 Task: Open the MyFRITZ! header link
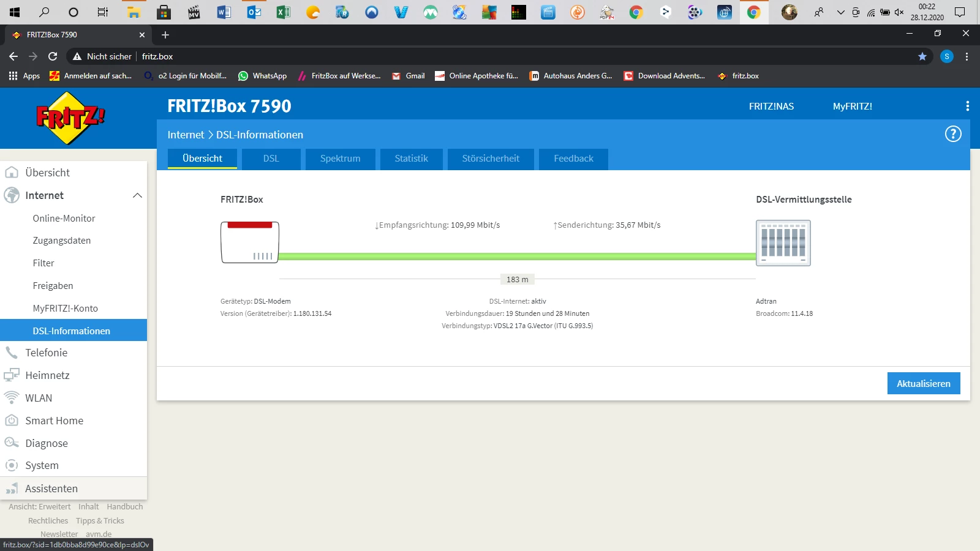click(853, 106)
